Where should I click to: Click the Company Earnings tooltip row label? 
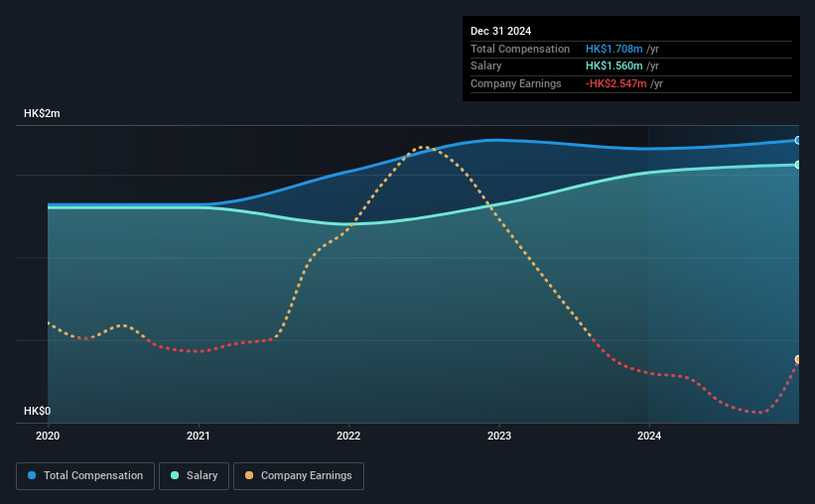515,83
